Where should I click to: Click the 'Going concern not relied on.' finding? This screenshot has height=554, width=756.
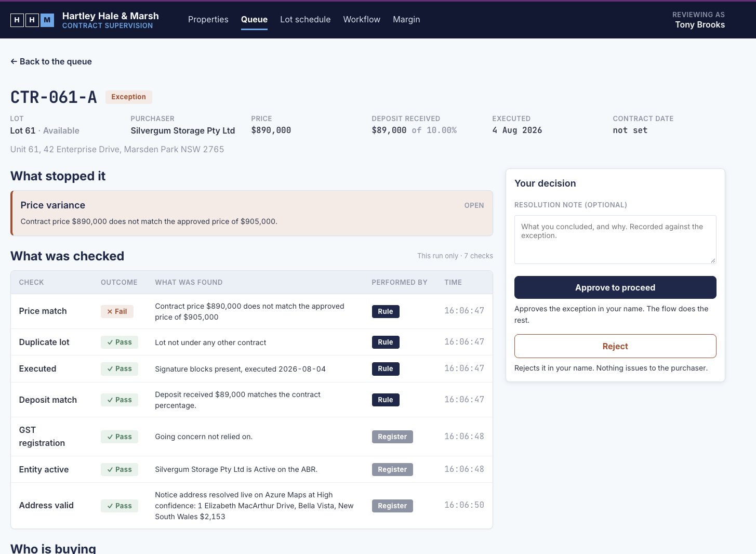pos(204,437)
